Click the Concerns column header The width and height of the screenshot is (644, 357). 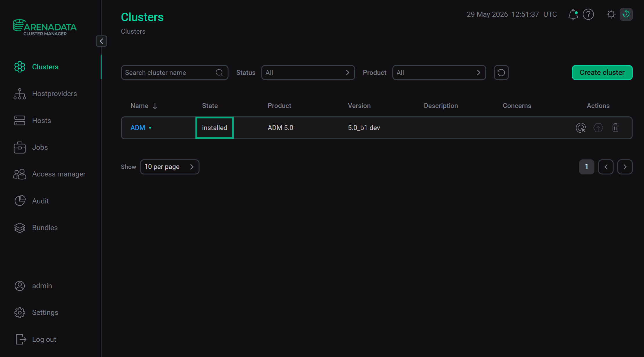point(517,106)
